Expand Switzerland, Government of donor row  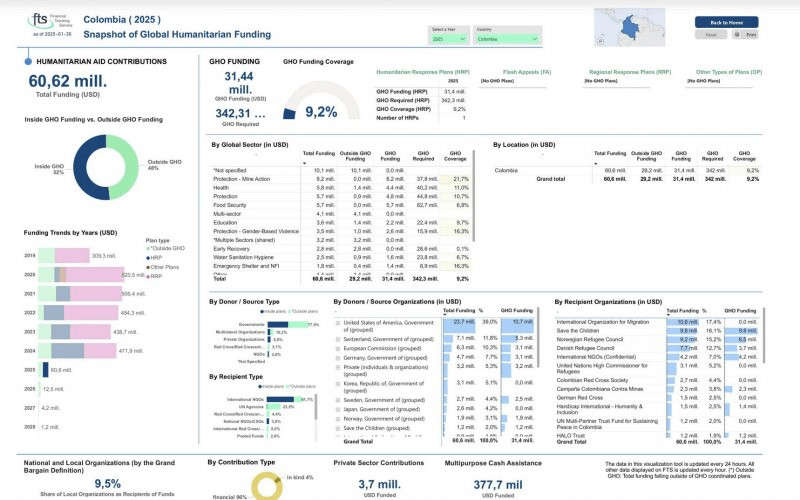click(337, 338)
